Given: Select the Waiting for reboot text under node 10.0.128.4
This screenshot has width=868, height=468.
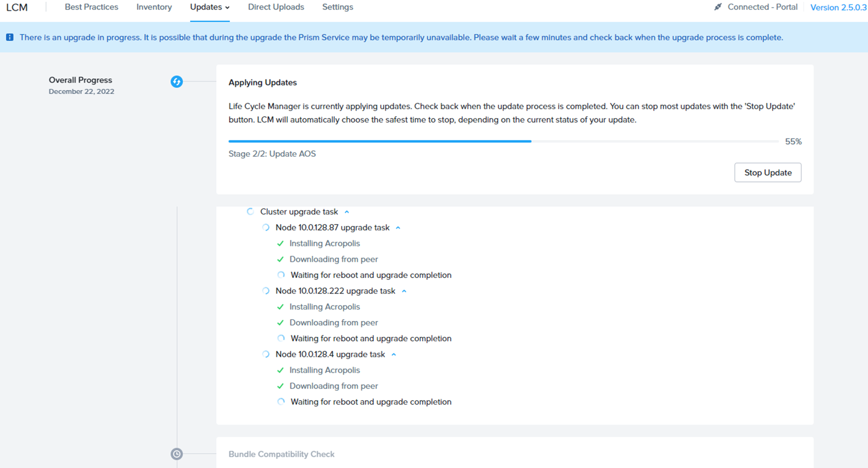Looking at the screenshot, I should point(371,402).
